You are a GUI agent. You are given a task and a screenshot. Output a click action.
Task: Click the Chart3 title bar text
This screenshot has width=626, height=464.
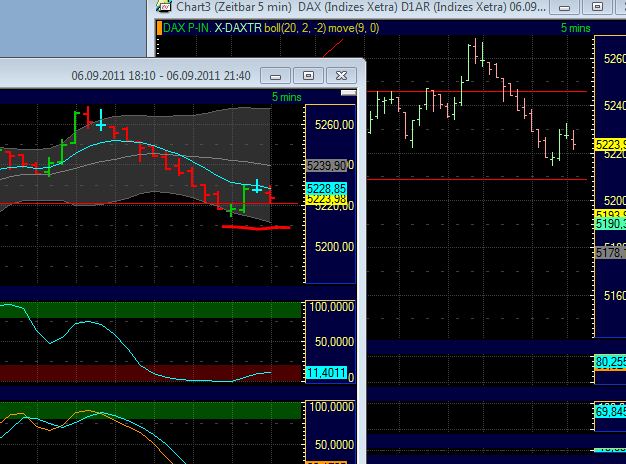[361, 7]
